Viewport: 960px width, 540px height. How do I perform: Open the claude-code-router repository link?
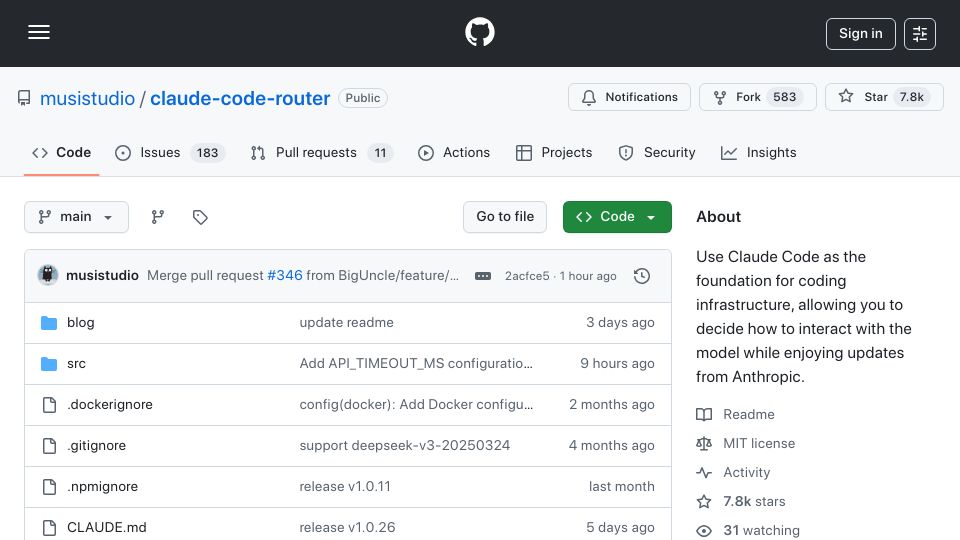tap(240, 98)
